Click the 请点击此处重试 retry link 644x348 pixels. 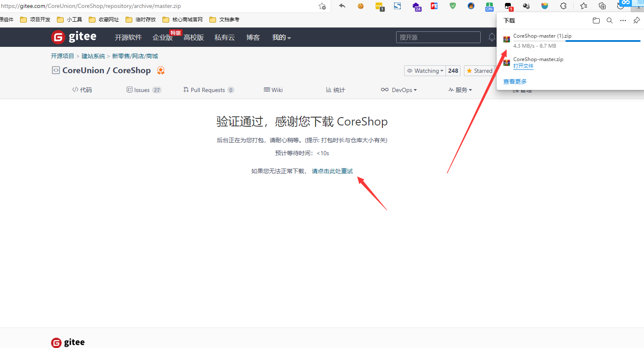[x=332, y=171]
